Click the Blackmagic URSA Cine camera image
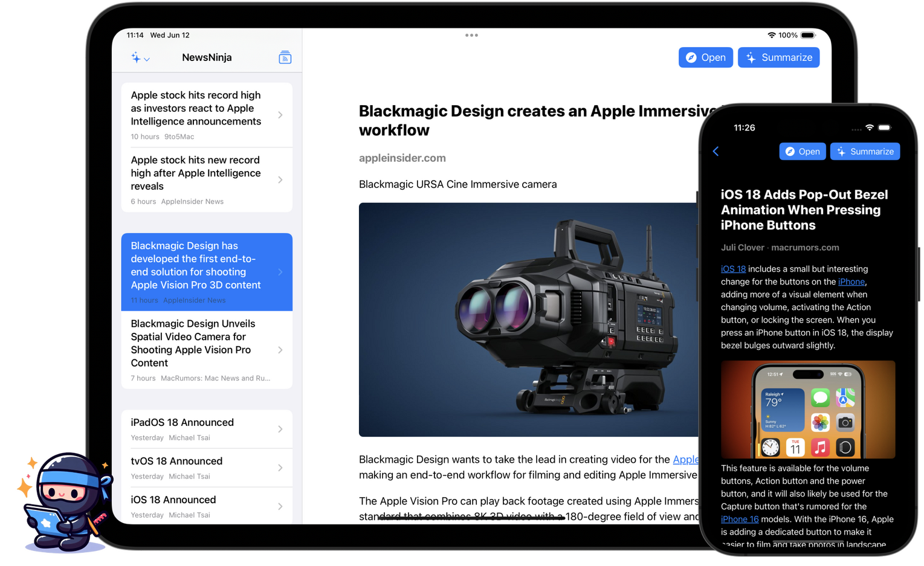Viewport: 924px width, 566px height. pyautogui.click(x=529, y=320)
